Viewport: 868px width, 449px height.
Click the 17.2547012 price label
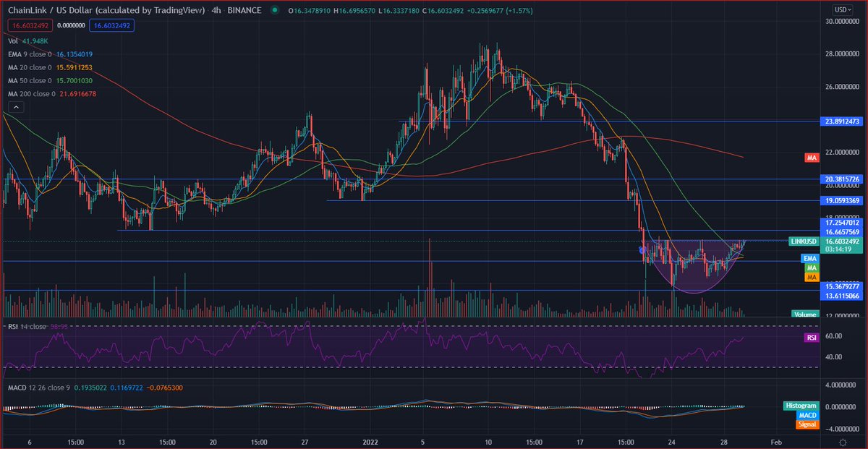(x=841, y=224)
